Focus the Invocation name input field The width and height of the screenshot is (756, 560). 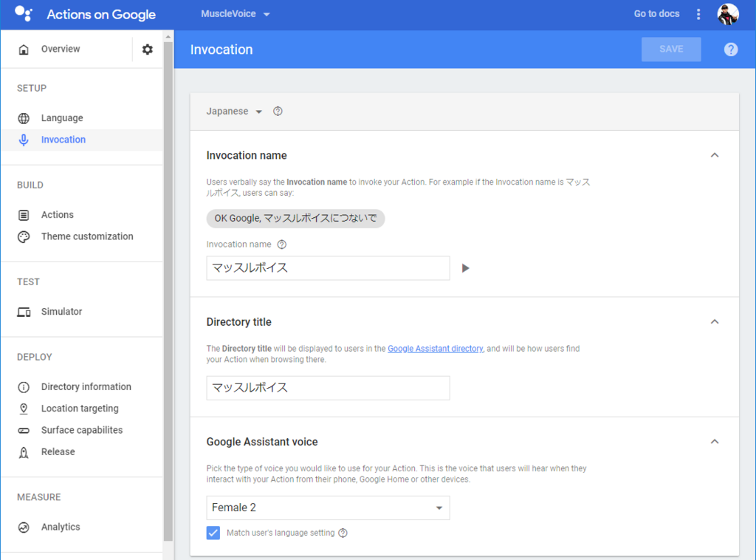pos(328,268)
